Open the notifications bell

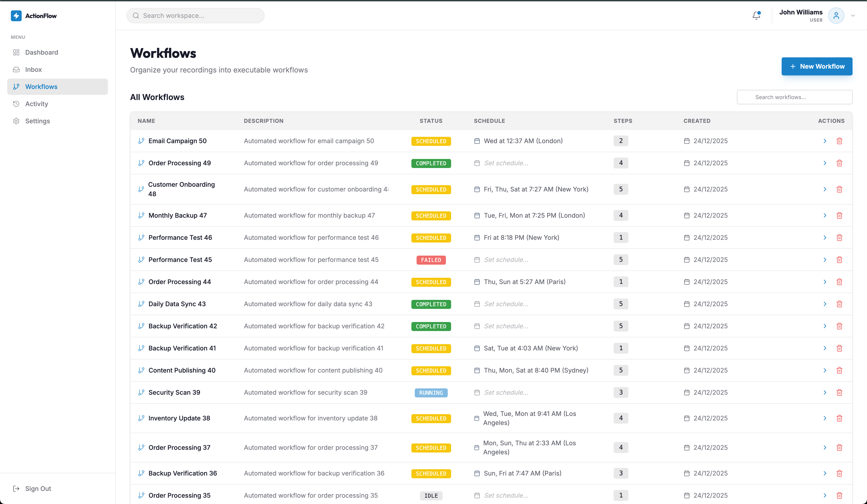point(756,16)
